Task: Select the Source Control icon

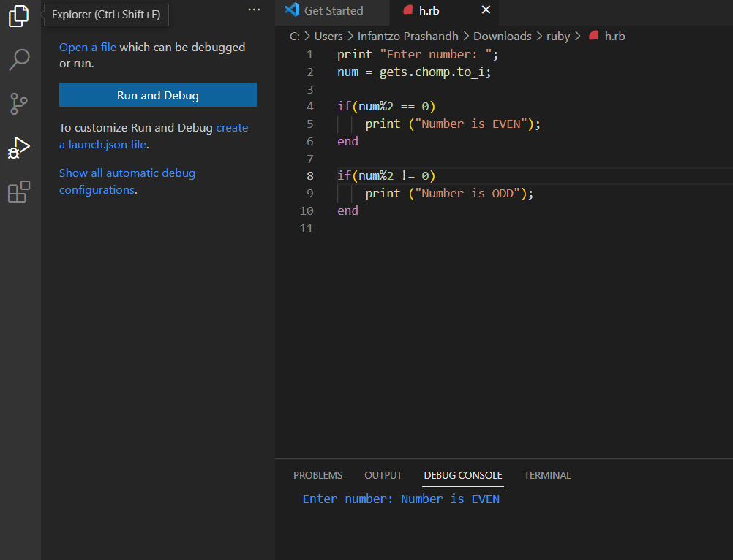Action: tap(19, 104)
